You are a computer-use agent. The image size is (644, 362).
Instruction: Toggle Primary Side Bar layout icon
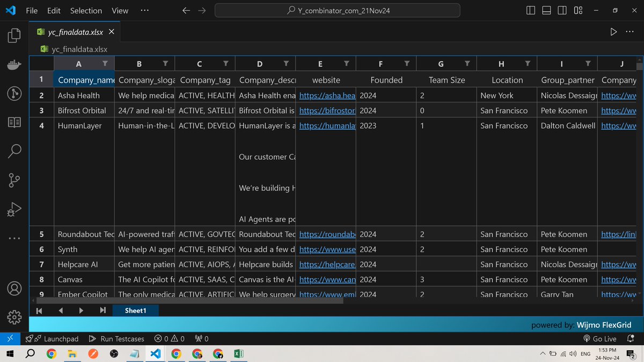click(531, 10)
